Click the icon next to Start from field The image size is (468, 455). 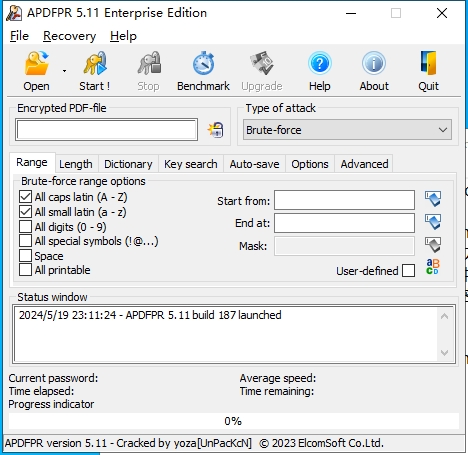[433, 199]
